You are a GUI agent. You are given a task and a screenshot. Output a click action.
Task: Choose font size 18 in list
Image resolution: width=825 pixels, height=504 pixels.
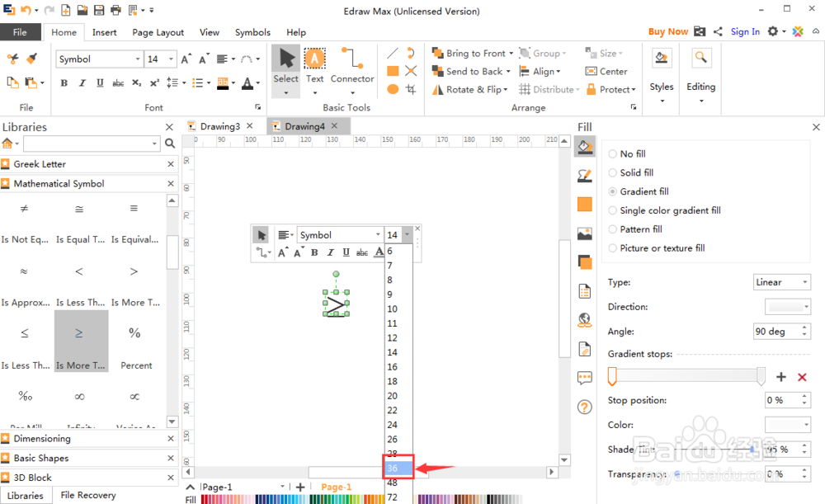(x=398, y=381)
